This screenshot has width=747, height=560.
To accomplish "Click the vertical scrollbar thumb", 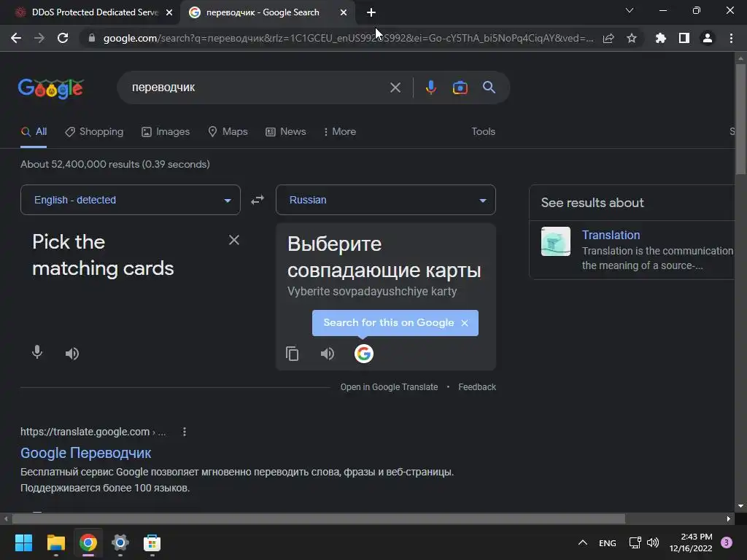I will click(740, 119).
